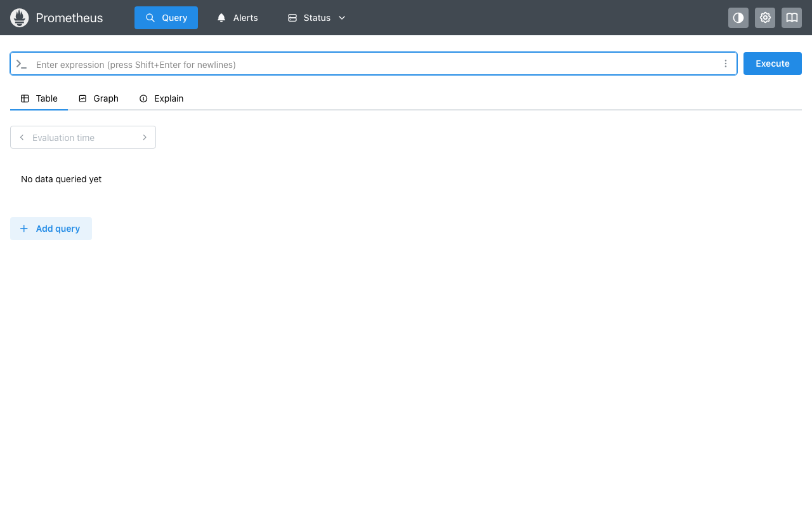Open settings via the gear icon

[x=765, y=18]
